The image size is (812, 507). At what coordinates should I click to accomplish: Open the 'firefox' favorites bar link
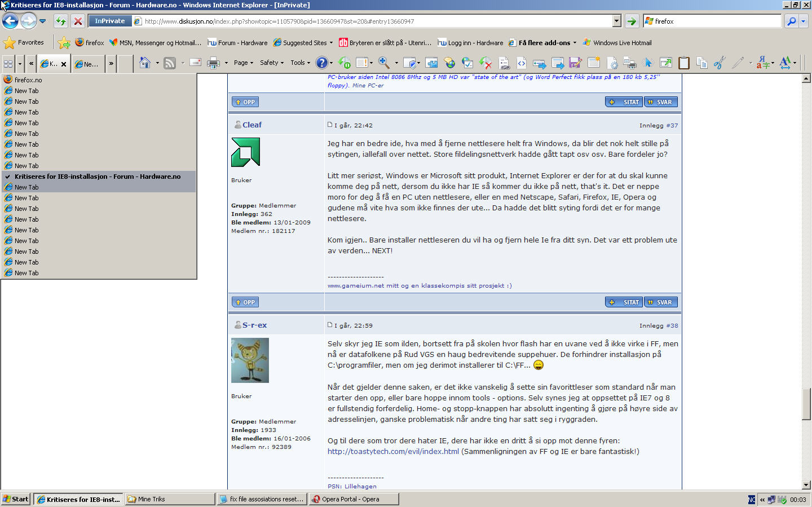90,42
